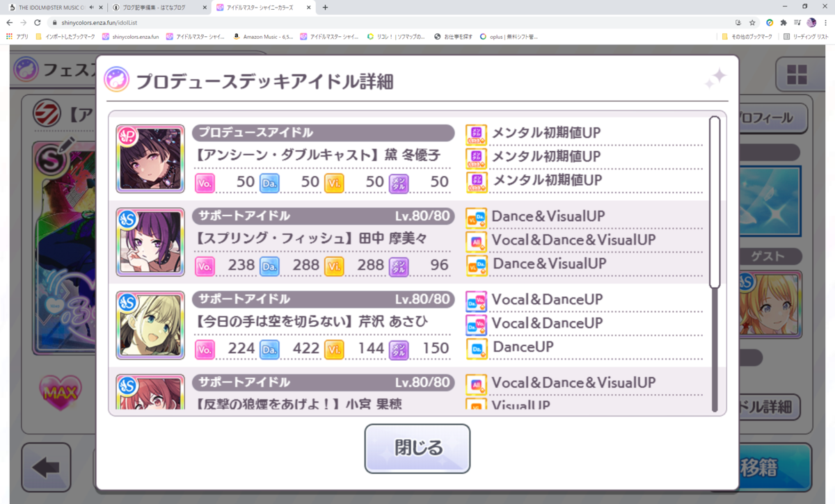
Task: Click third メンタル初期値UP skill icon
Action: click(476, 181)
